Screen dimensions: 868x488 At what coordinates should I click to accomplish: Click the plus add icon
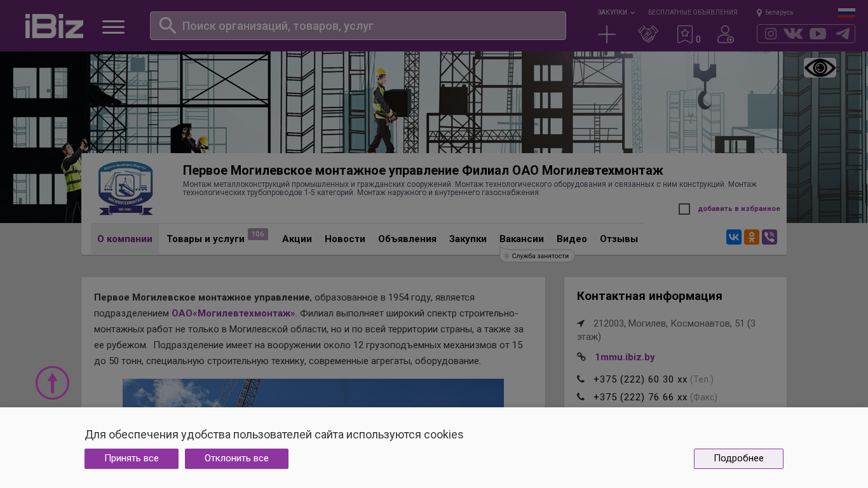coord(607,34)
